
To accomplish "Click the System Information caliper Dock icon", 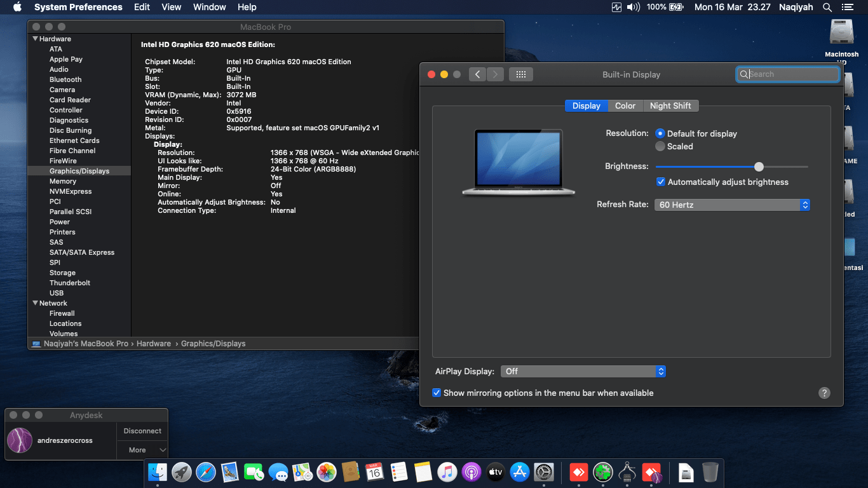I will click(627, 472).
